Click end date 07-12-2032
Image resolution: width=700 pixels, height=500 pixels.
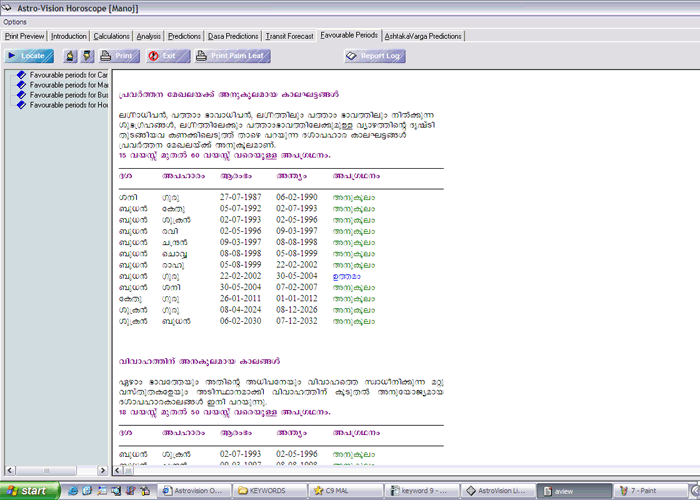tap(297, 321)
